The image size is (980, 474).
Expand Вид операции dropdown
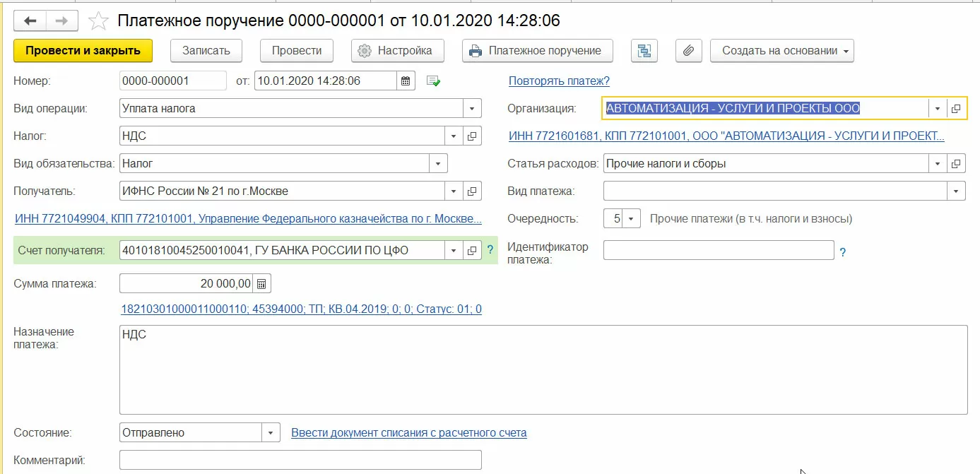(x=472, y=109)
